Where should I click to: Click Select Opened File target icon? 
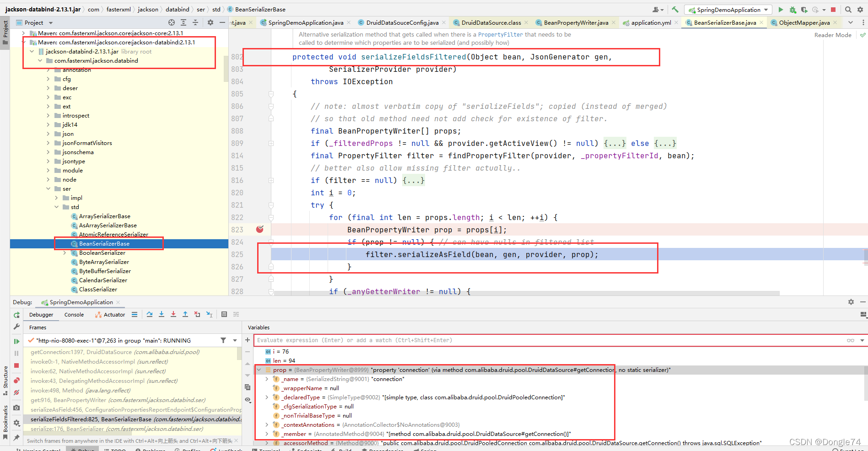(172, 22)
